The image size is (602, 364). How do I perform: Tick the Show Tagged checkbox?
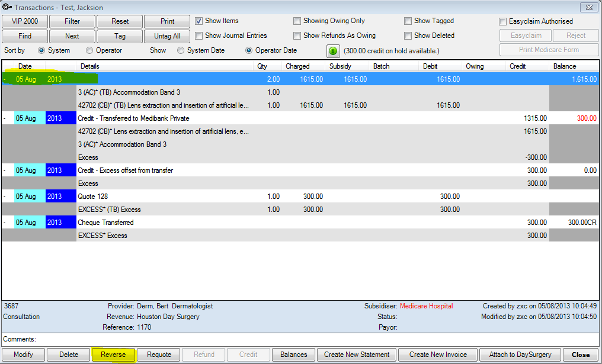[408, 21]
